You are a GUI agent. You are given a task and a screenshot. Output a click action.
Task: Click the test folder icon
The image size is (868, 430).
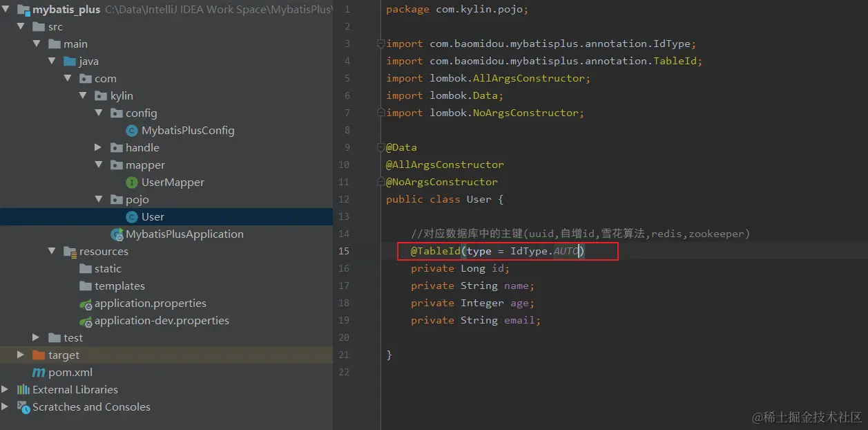point(55,338)
